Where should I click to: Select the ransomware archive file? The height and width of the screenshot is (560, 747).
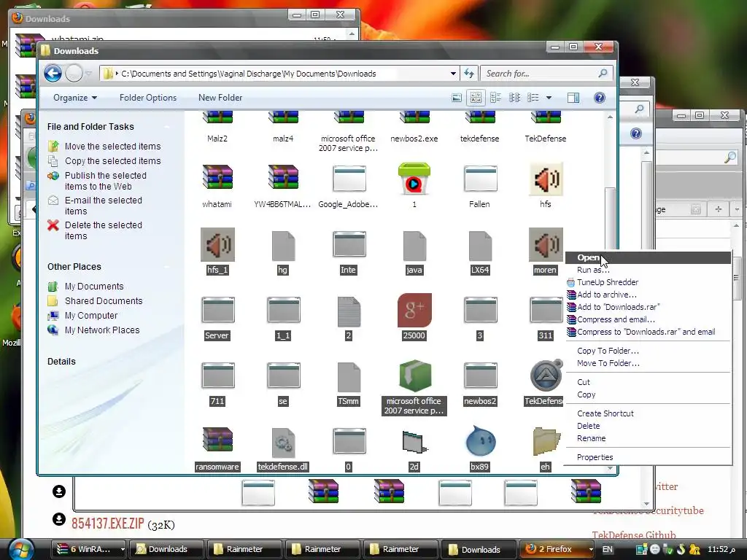[217, 439]
